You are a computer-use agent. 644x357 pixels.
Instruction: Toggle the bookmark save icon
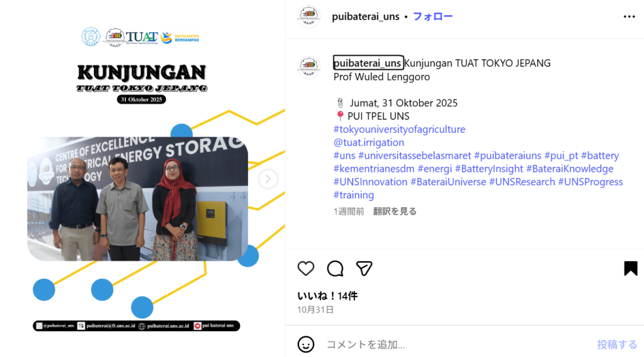[630, 268]
